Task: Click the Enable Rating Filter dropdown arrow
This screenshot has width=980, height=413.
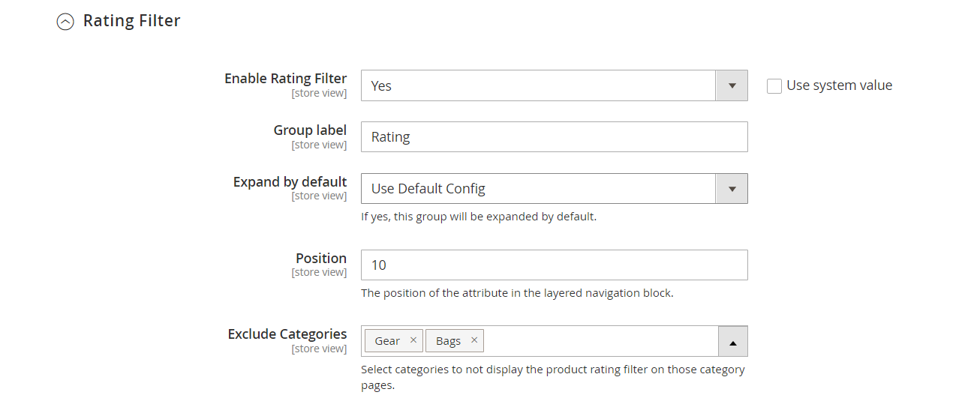Action: coord(732,85)
